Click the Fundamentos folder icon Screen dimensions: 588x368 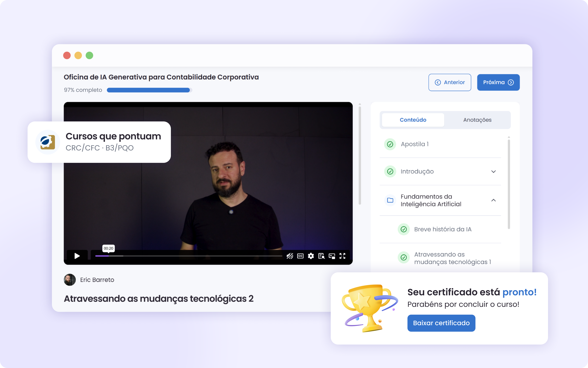(x=390, y=200)
